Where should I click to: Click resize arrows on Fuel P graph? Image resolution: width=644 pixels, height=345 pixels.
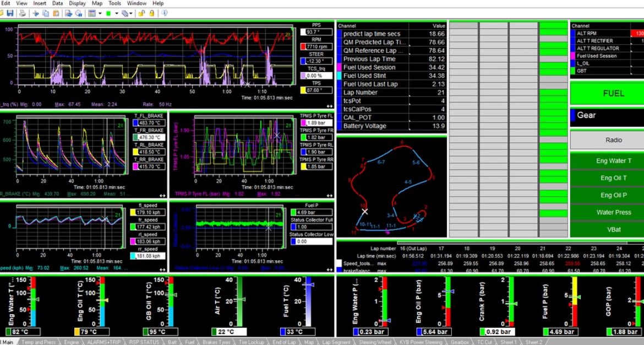tap(329, 270)
